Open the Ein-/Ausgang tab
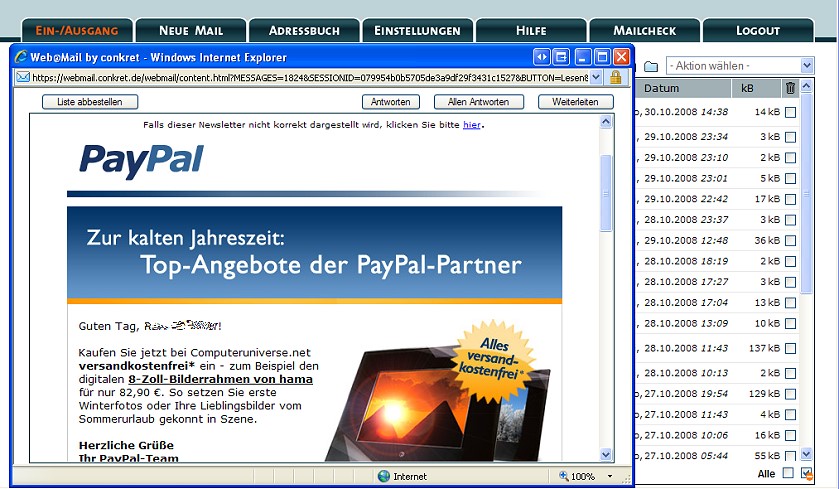The height and width of the screenshot is (489, 839). (x=77, y=30)
